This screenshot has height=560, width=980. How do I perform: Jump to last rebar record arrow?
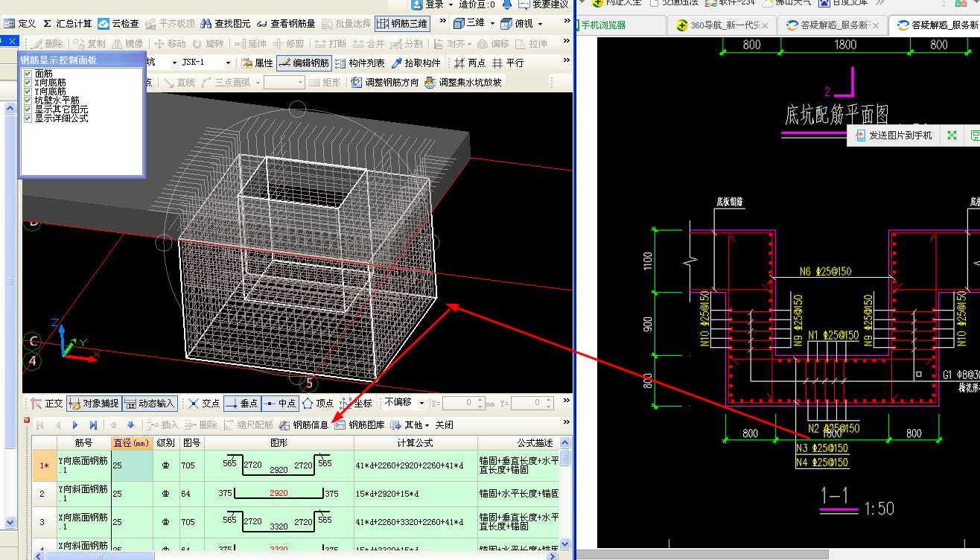tap(93, 425)
